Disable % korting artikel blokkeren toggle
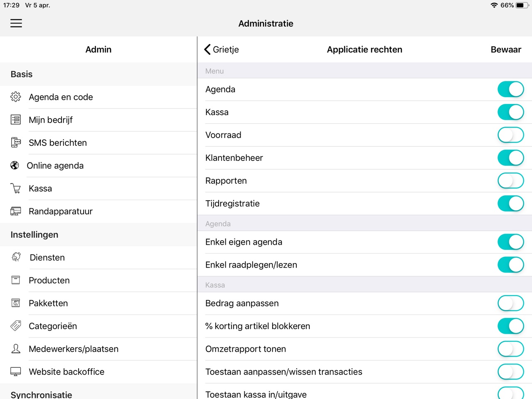The image size is (532, 399). (x=511, y=326)
